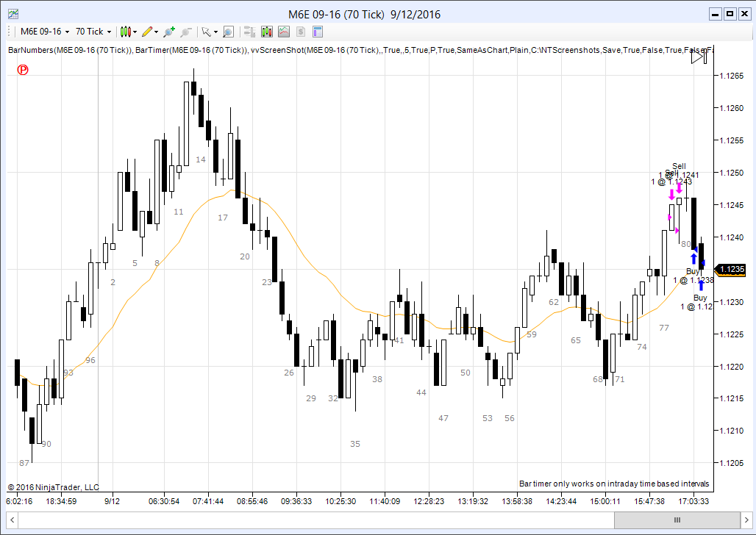Click the 1.1265 price axis label
756x535 pixels.
(x=732, y=76)
